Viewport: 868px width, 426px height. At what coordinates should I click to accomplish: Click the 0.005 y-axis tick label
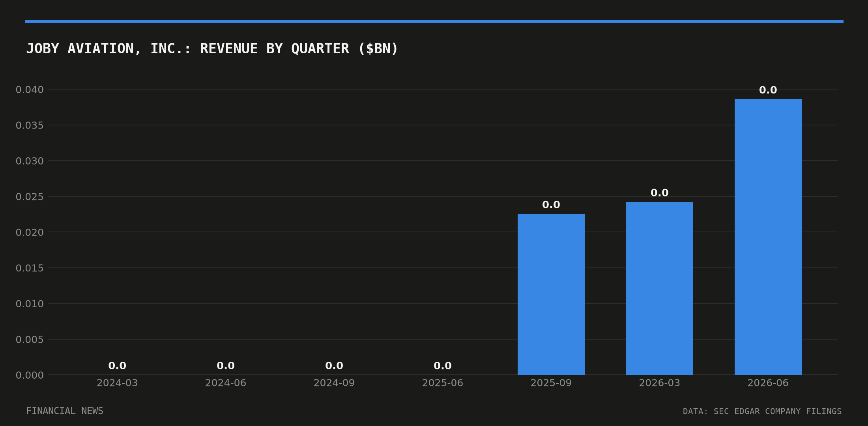point(30,340)
